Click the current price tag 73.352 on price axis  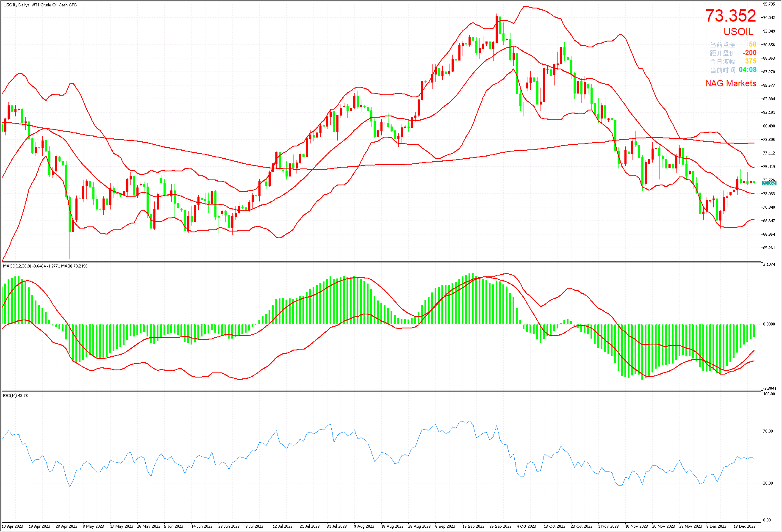(769, 183)
